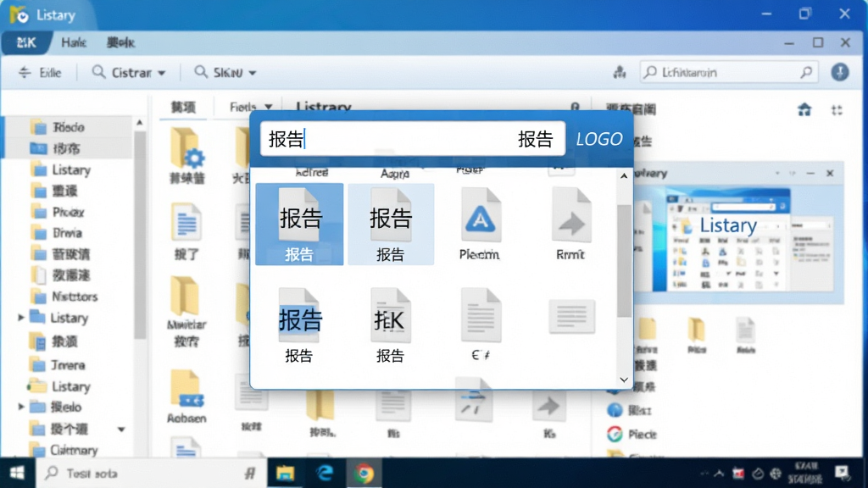Click the round blue icon in the toolbar
868x488 pixels.
[x=840, y=73]
